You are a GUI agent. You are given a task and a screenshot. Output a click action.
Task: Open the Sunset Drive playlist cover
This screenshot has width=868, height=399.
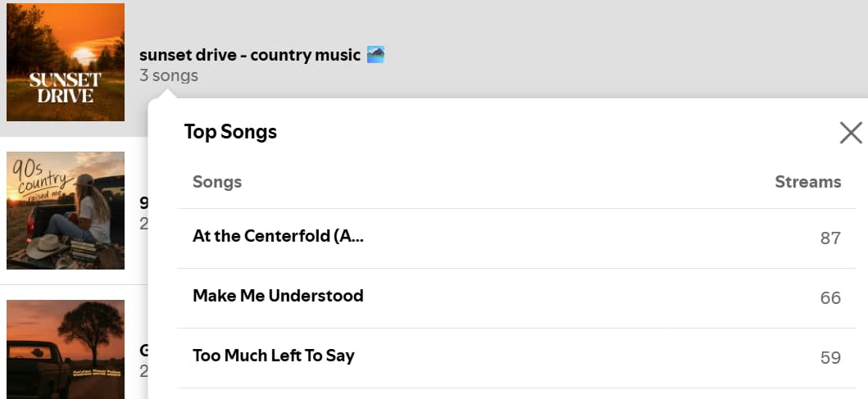(66, 62)
